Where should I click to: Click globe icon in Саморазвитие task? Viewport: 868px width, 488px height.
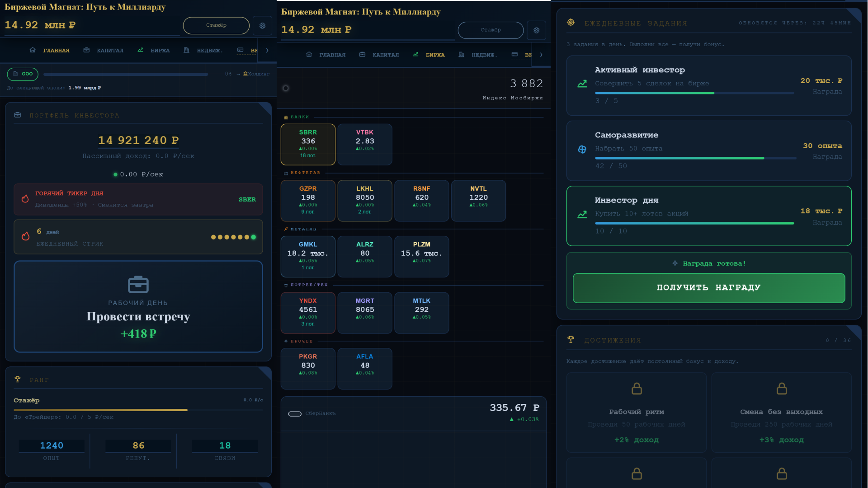[x=582, y=149]
